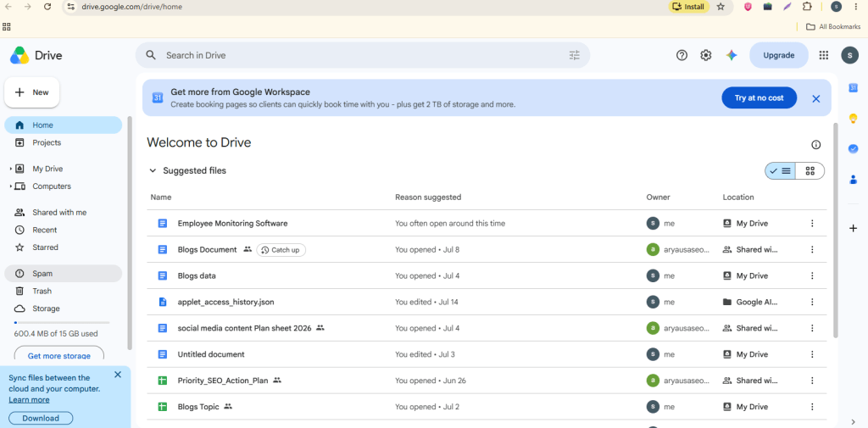Viewport: 868px width, 428px height.
Task: Open Calendar in the side panel
Action: pyautogui.click(x=853, y=87)
